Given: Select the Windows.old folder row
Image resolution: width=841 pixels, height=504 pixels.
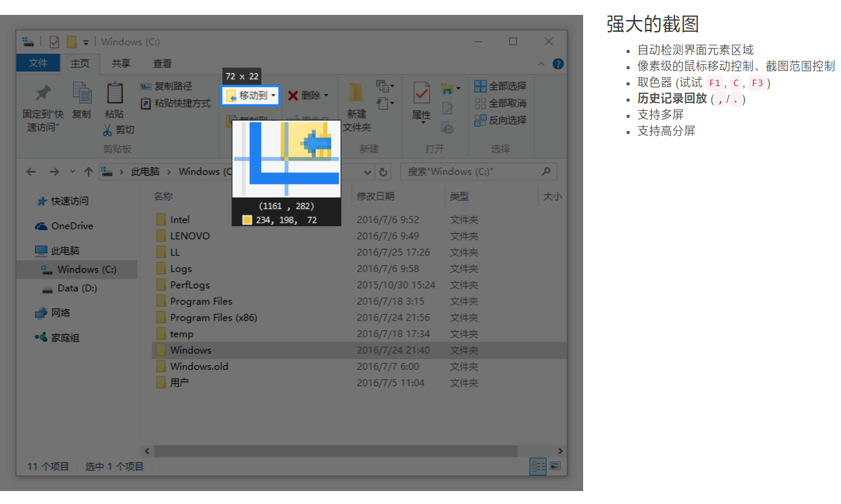Looking at the screenshot, I should tap(359, 366).
